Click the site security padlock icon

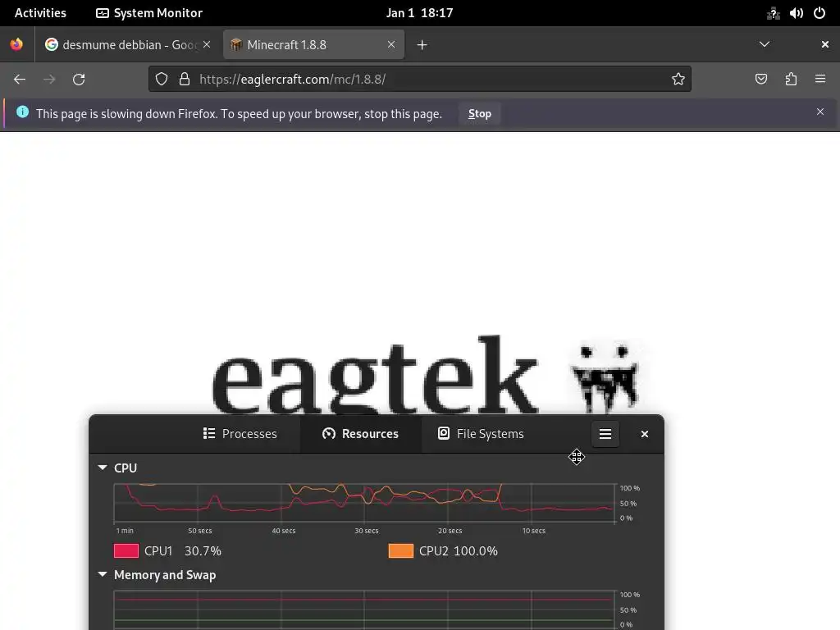tap(185, 80)
